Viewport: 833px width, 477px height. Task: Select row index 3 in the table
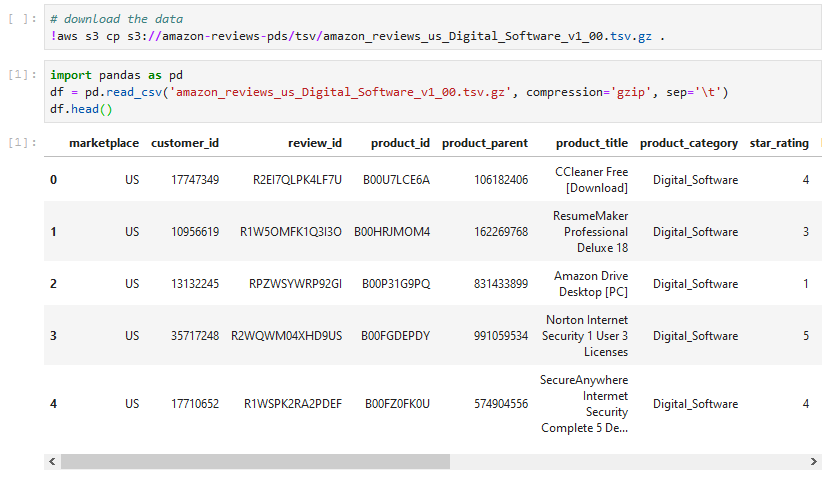54,336
